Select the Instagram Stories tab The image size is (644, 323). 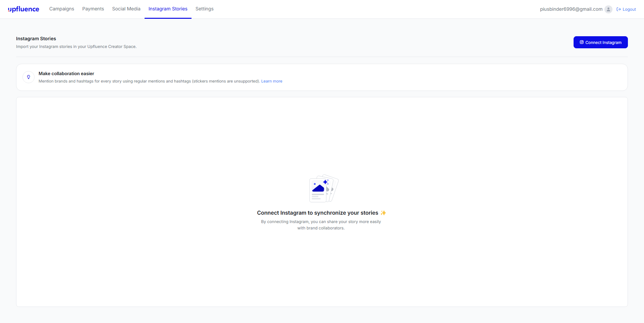coord(168,9)
